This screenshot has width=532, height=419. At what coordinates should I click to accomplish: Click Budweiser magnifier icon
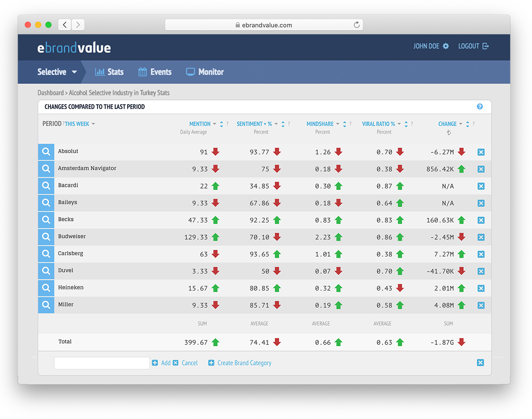pos(46,237)
